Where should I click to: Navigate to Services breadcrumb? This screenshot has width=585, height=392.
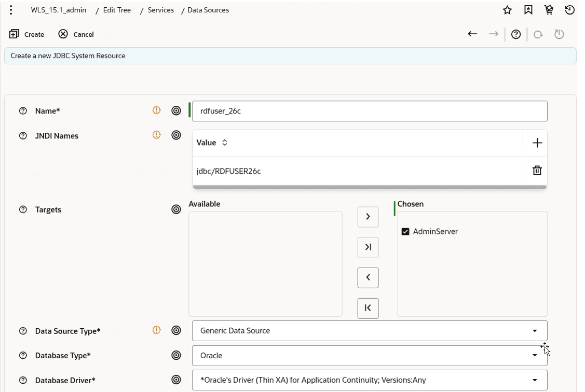tap(160, 10)
